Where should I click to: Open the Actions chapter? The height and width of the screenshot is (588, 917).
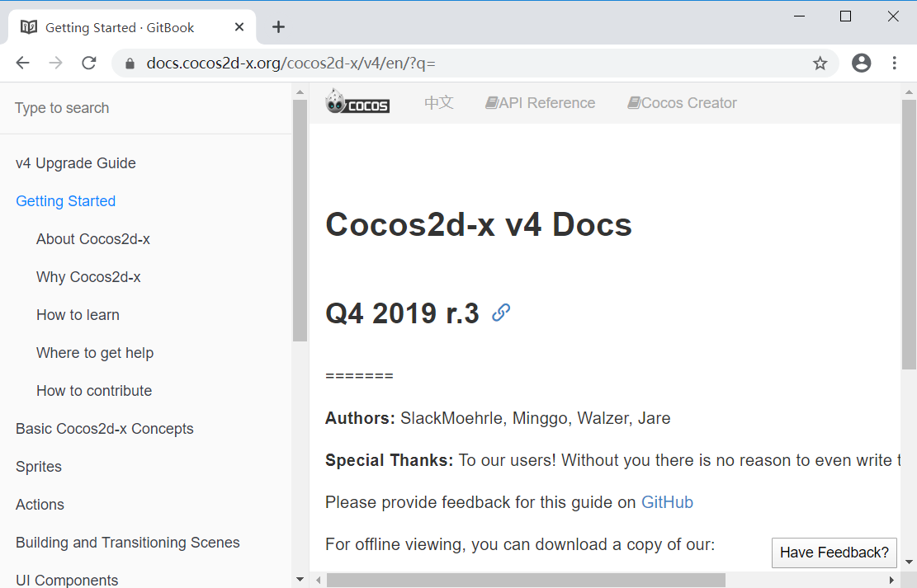(x=40, y=505)
